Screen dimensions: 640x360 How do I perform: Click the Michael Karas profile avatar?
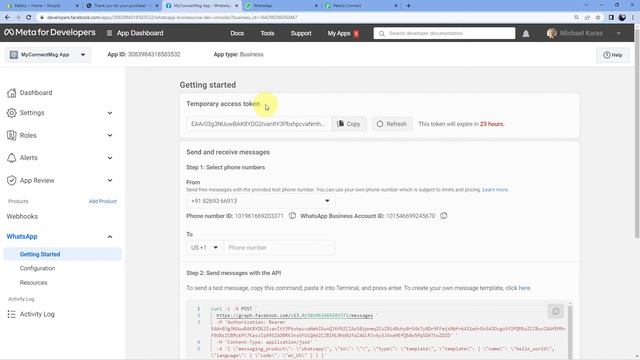551,33
